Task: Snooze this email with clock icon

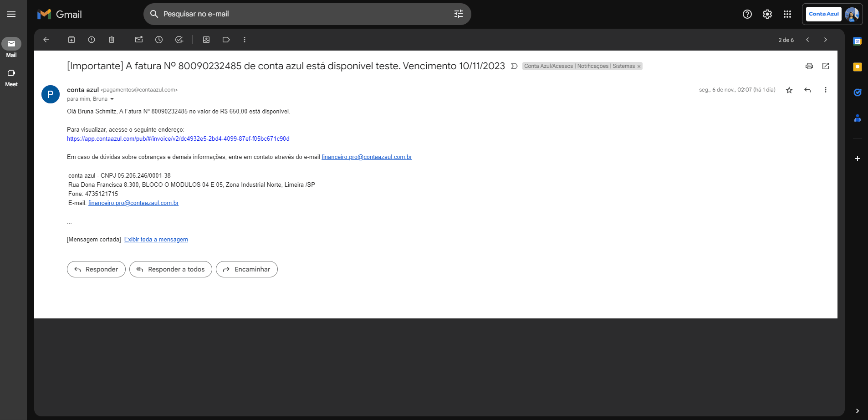Action: coord(159,40)
